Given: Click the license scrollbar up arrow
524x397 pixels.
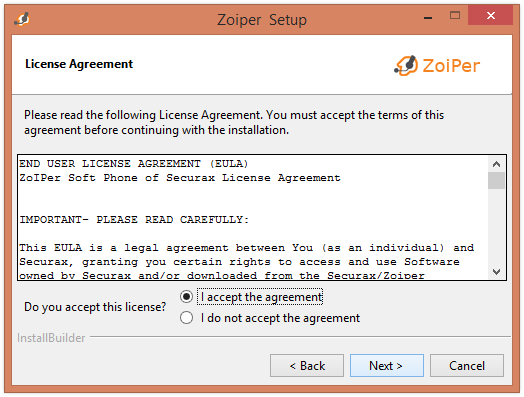Looking at the screenshot, I should pos(496,164).
